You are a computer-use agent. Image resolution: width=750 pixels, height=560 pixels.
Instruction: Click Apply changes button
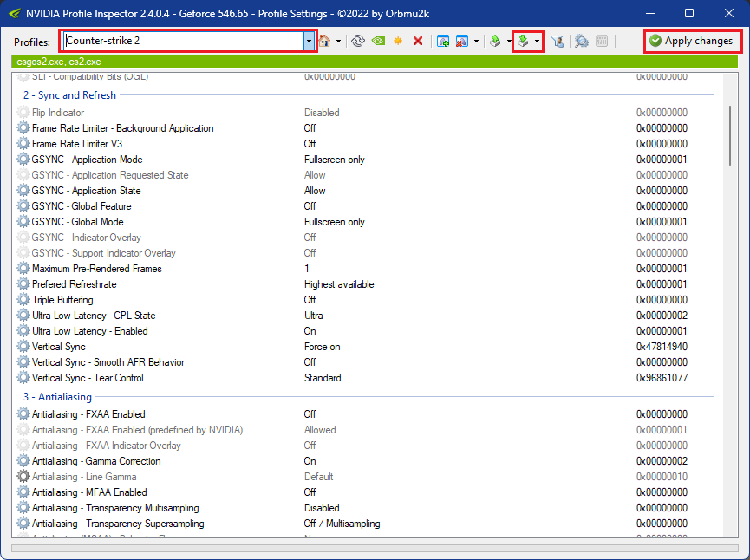692,41
